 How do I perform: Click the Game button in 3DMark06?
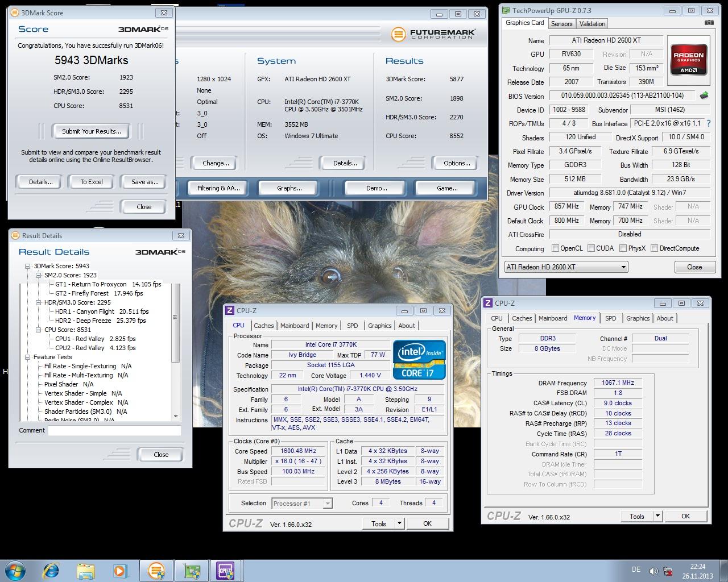tap(447, 188)
